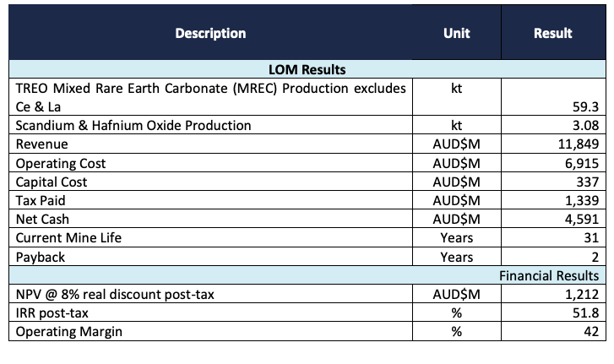The width and height of the screenshot is (614, 364).
Task: Click the 3.08 result value
Action: tap(585, 125)
